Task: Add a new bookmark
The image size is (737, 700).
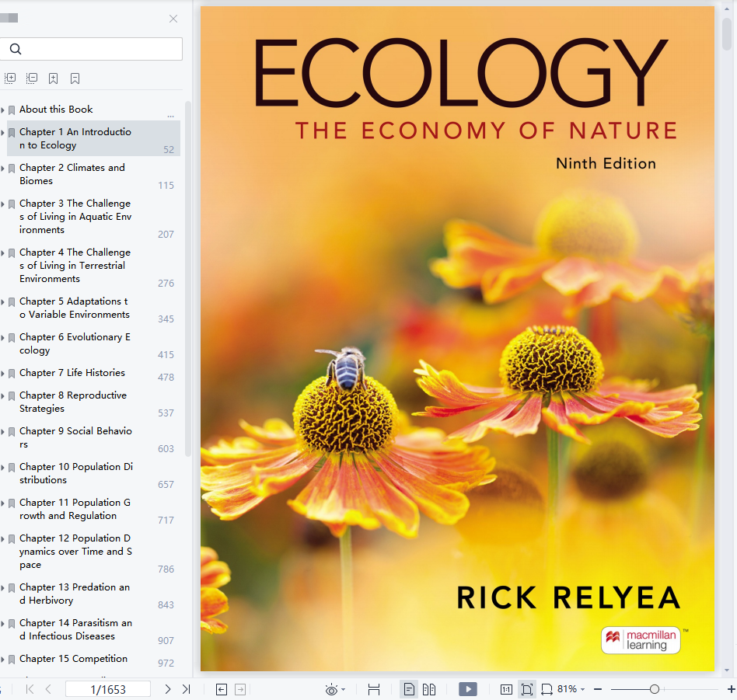Action: pyautogui.click(x=53, y=78)
